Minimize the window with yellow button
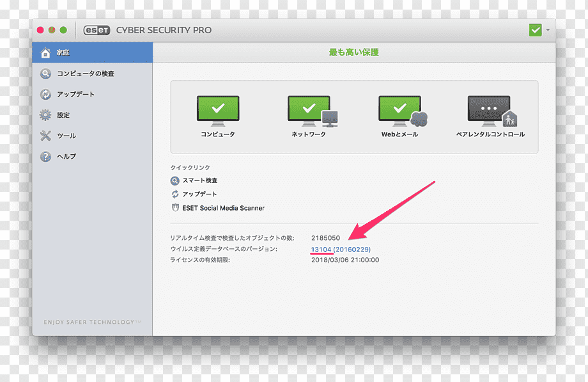588x382 pixels. (x=52, y=30)
